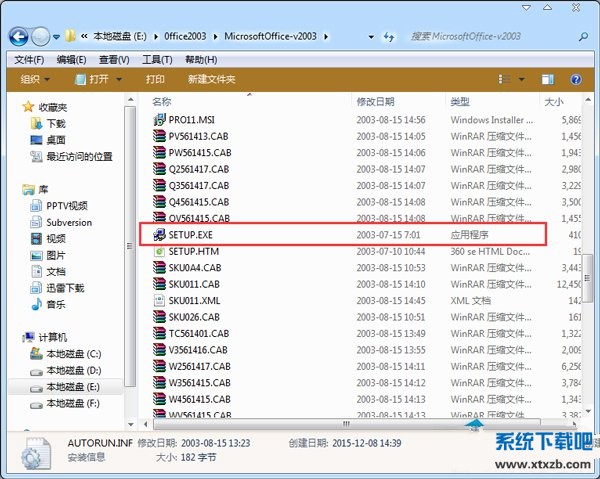Select the SKU011.XML file icon

tap(160, 300)
